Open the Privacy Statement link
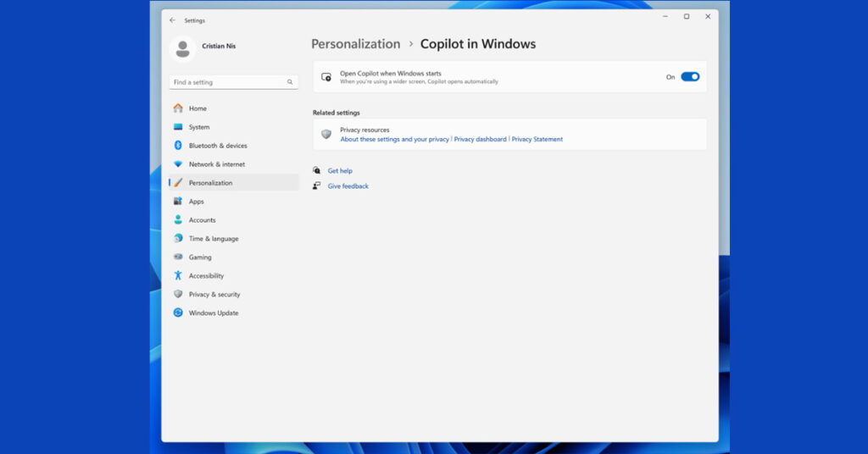Screen dimensions: 868x454 (537, 140)
